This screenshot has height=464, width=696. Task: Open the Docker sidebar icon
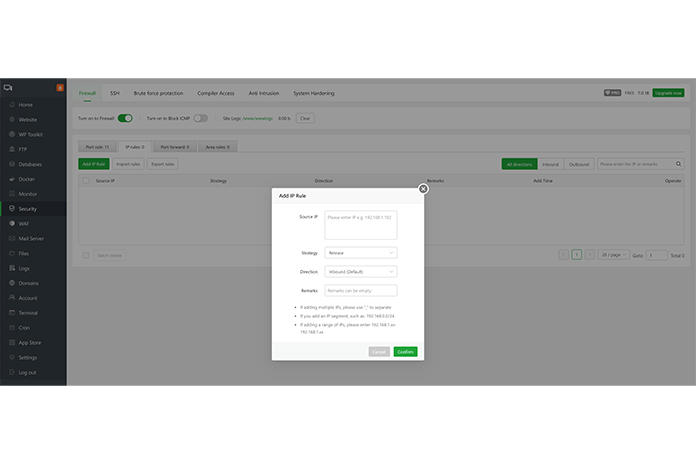pyautogui.click(x=11, y=178)
